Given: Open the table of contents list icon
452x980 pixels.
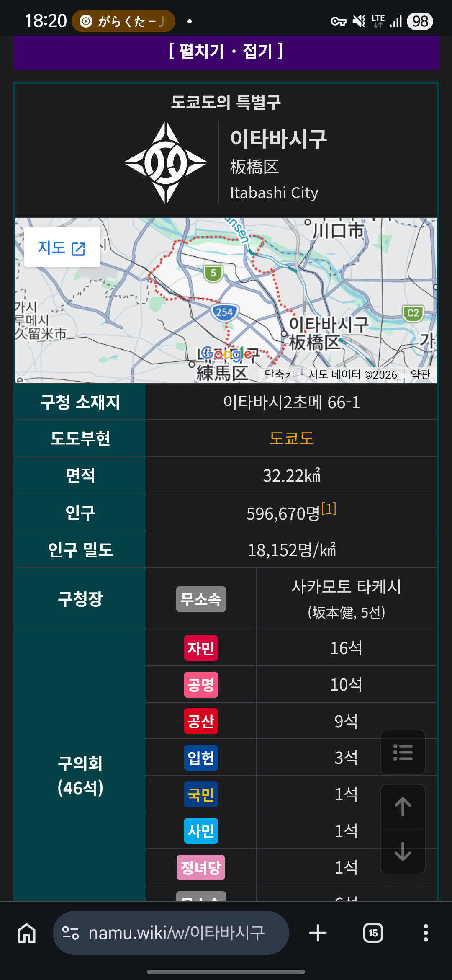Looking at the screenshot, I should (x=403, y=752).
